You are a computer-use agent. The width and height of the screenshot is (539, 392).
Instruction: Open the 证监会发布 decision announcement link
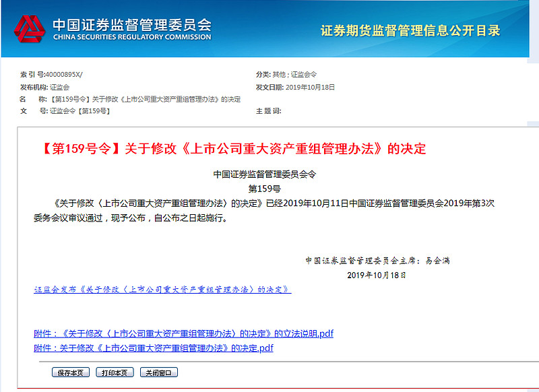tap(162, 290)
